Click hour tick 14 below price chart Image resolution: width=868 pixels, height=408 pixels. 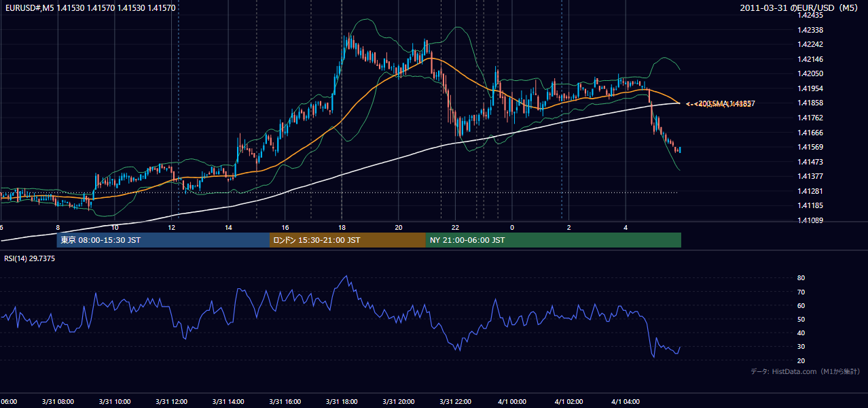(228, 227)
